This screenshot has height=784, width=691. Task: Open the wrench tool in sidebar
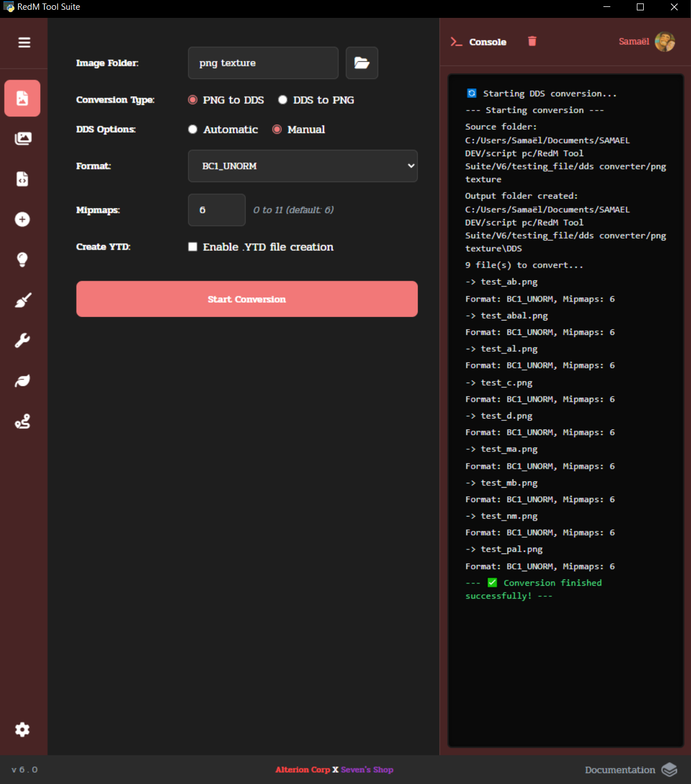pos(22,341)
